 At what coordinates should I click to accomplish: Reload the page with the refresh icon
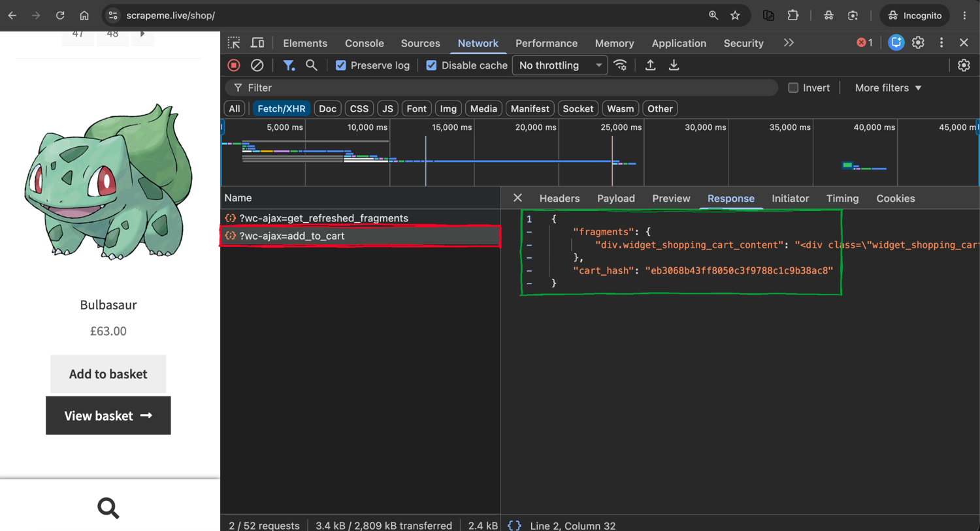(x=60, y=15)
